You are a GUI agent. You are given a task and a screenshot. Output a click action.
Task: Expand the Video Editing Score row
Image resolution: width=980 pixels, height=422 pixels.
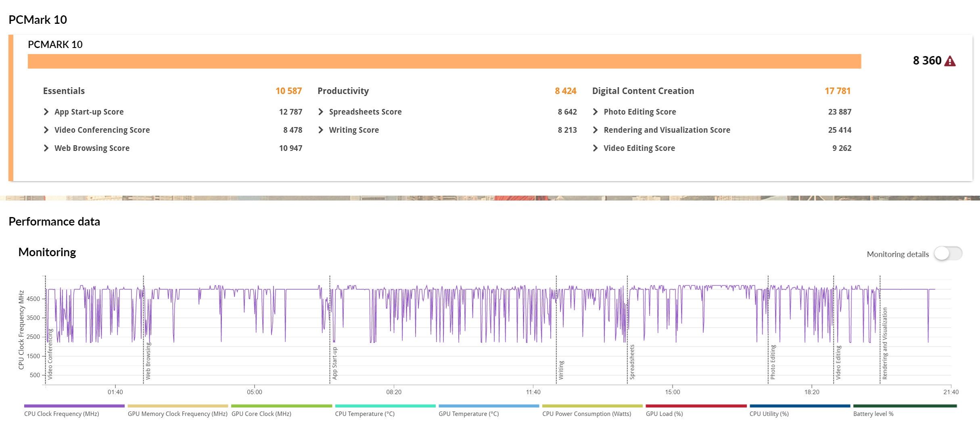(x=595, y=148)
